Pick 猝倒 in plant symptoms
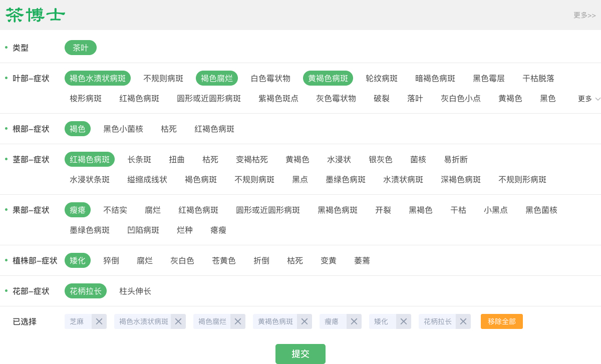 point(111,260)
